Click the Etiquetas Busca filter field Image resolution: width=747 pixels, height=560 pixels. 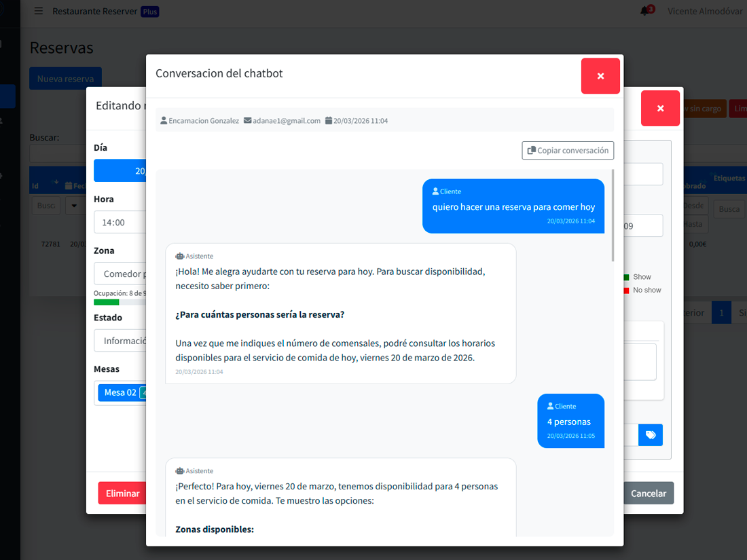pos(729,209)
